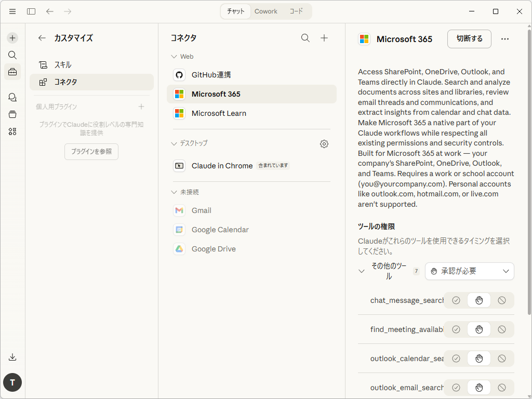This screenshot has width=532, height=399.
Task: Select the toolbox icon in the sidebar
Action: coord(12,72)
